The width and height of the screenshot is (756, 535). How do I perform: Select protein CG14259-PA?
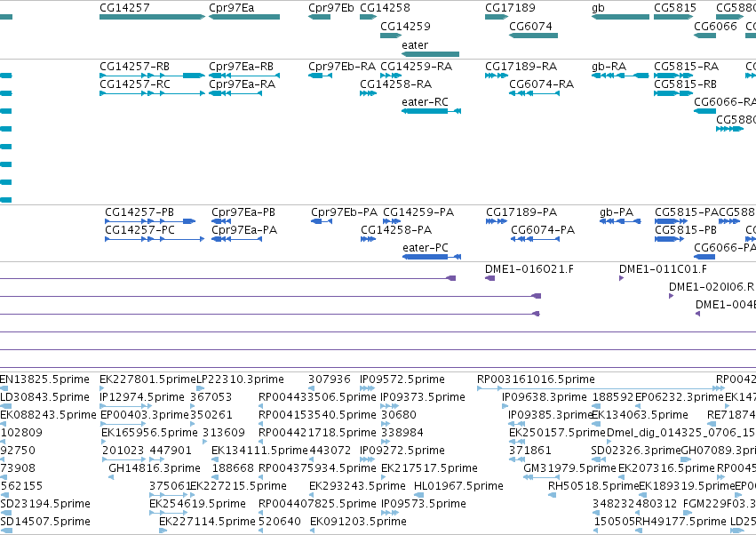pyautogui.click(x=392, y=221)
